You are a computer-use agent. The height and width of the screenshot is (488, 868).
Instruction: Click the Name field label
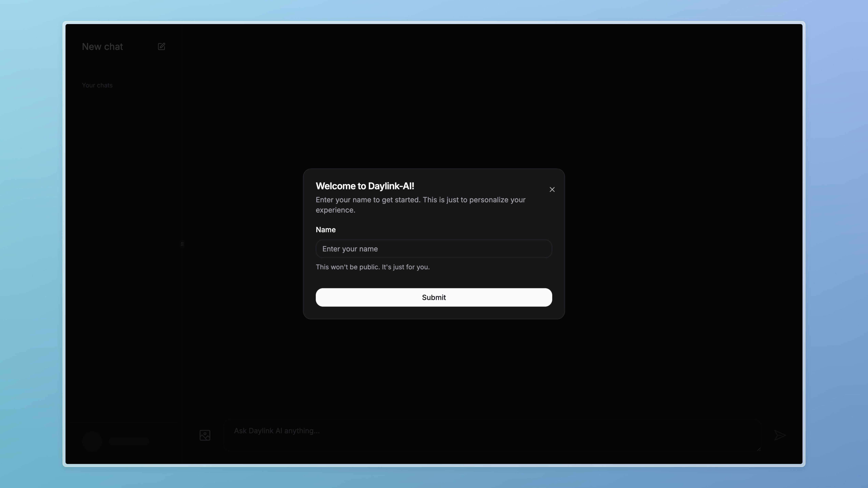coord(325,230)
